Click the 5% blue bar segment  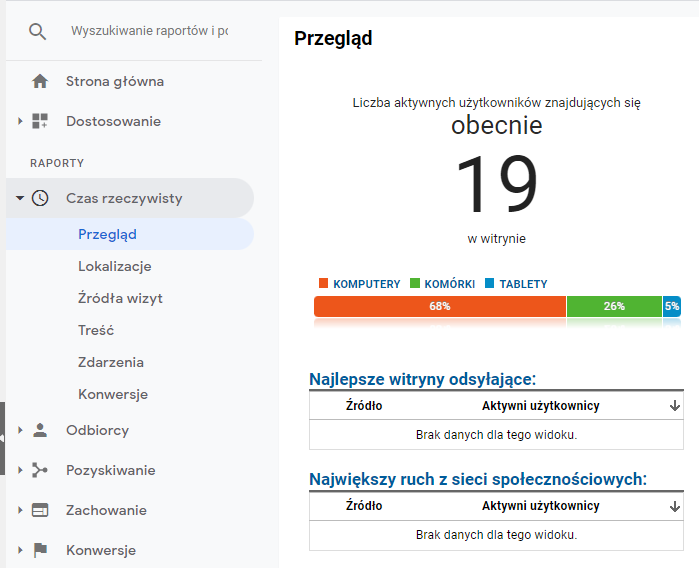(x=672, y=306)
